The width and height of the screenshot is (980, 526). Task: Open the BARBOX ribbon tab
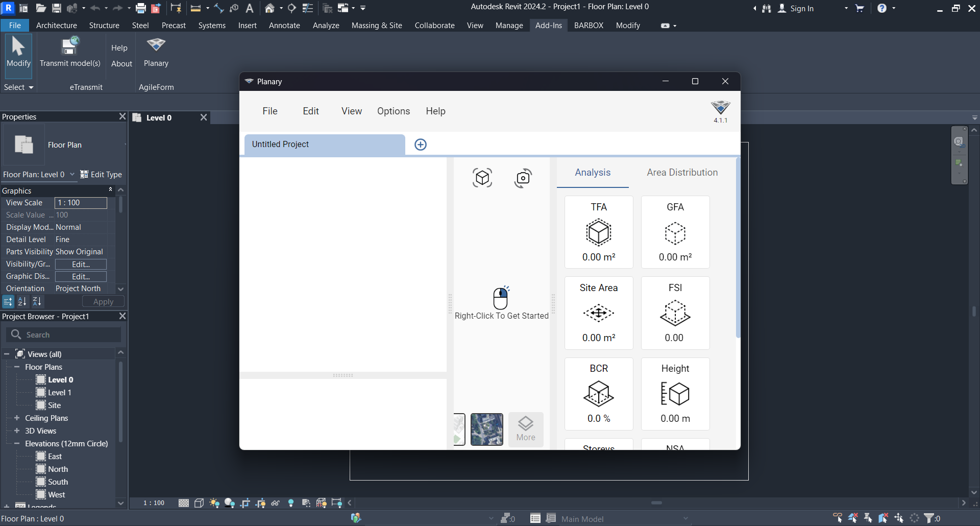[589, 26]
